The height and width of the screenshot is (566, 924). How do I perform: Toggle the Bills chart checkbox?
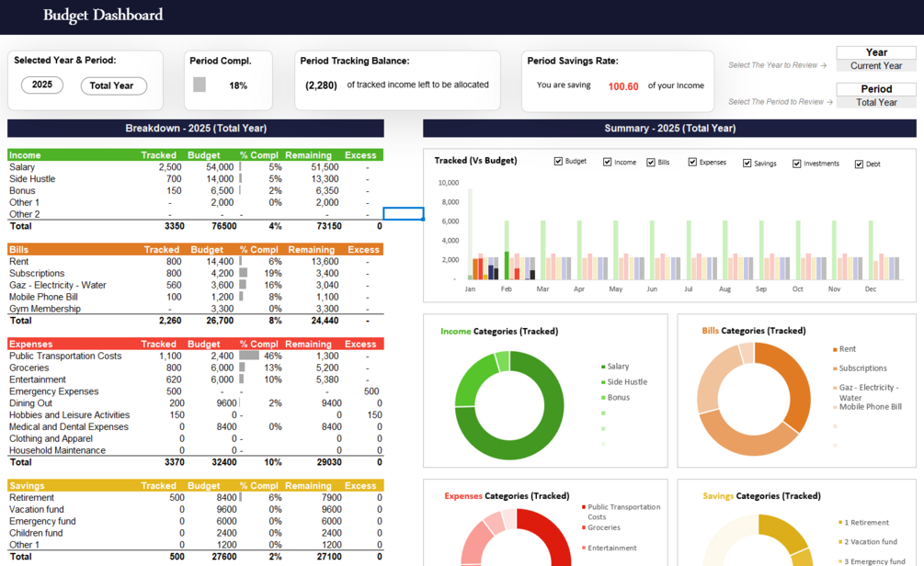[651, 163]
